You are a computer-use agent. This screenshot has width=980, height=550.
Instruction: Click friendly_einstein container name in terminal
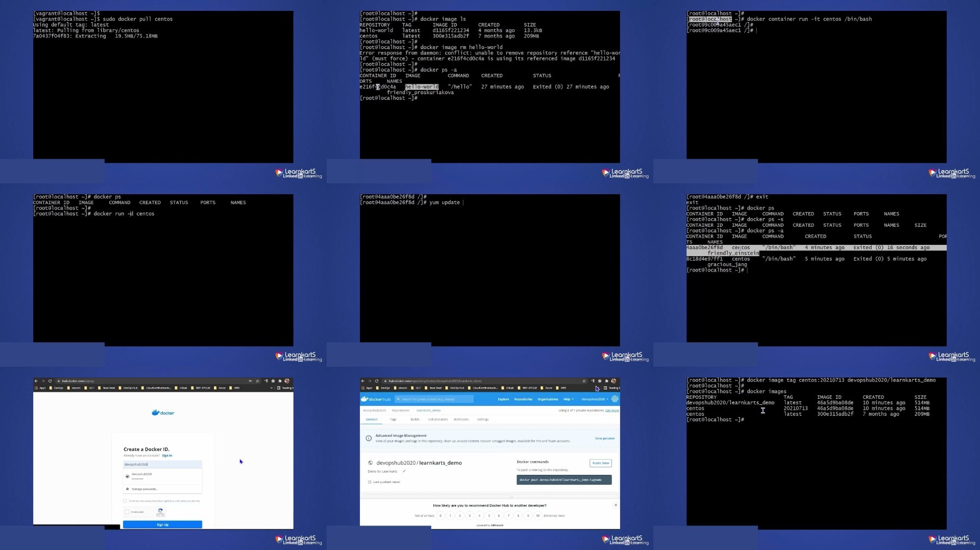(733, 253)
